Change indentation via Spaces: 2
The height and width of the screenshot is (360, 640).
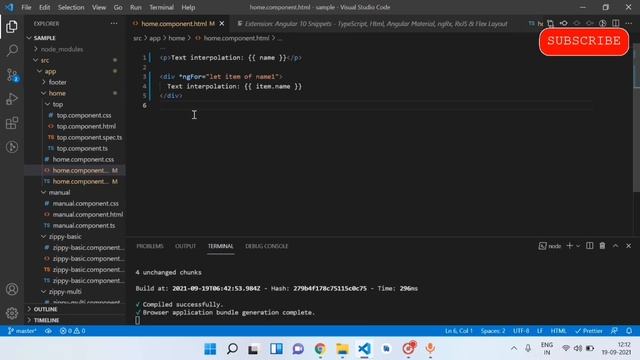click(x=493, y=331)
